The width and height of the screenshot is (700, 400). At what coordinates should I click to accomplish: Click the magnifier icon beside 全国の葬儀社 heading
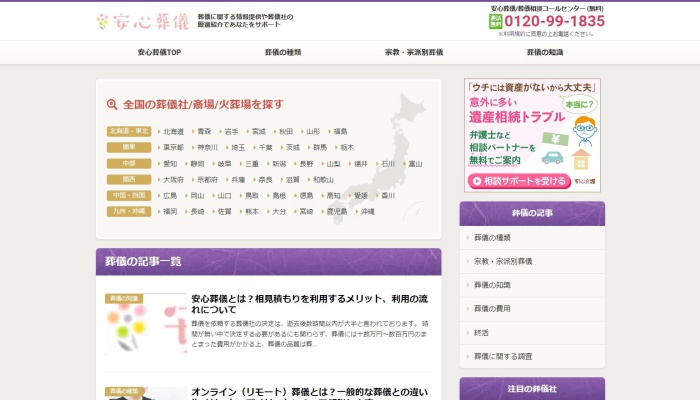point(112,104)
